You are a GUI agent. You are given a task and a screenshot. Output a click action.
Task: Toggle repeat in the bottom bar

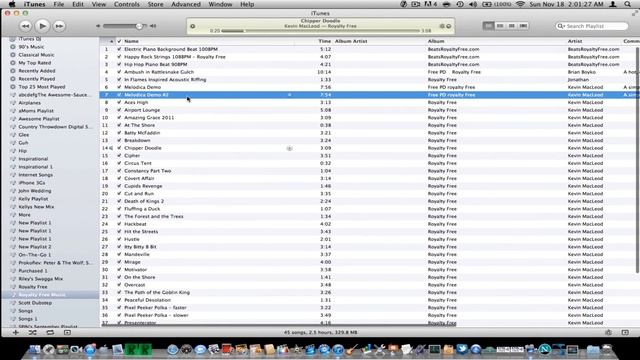pyautogui.click(x=50, y=333)
